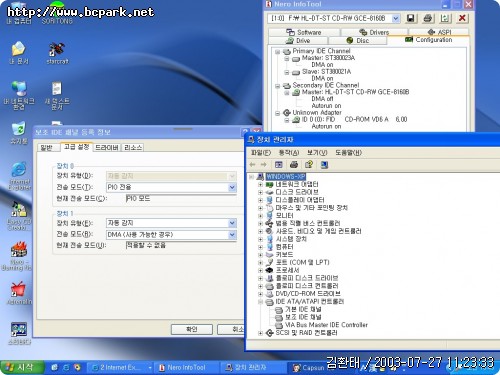
Task: Select the 휴지통 recycle bin icon
Action: click(x=19, y=133)
